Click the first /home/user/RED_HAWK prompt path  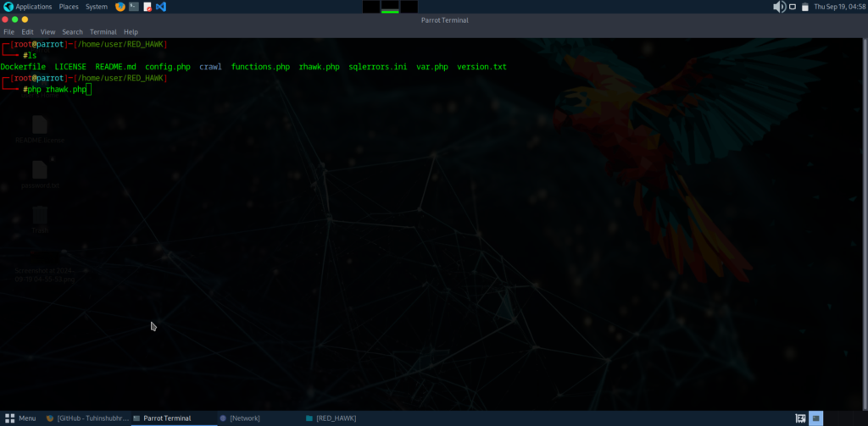pyautogui.click(x=120, y=44)
